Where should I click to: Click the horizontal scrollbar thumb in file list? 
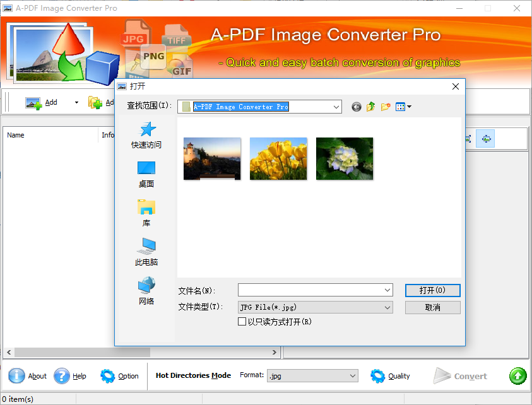82,353
